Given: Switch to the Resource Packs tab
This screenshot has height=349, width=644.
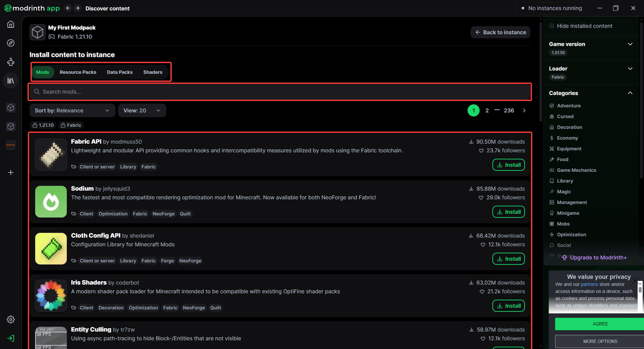Looking at the screenshot, I should [78, 72].
